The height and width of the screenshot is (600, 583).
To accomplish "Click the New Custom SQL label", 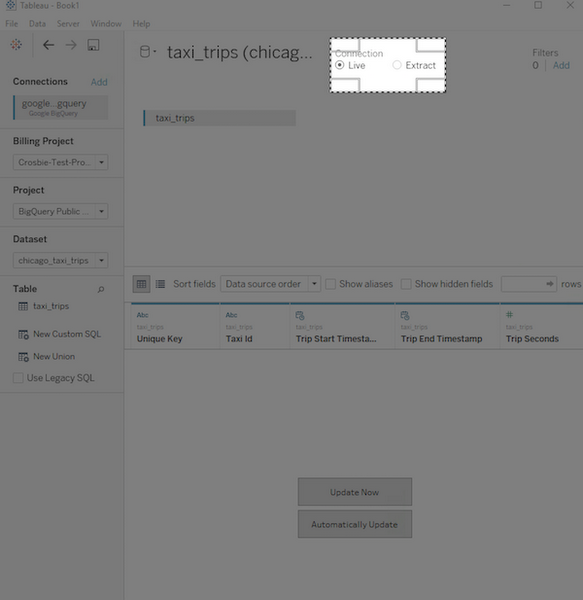I will click(67, 334).
